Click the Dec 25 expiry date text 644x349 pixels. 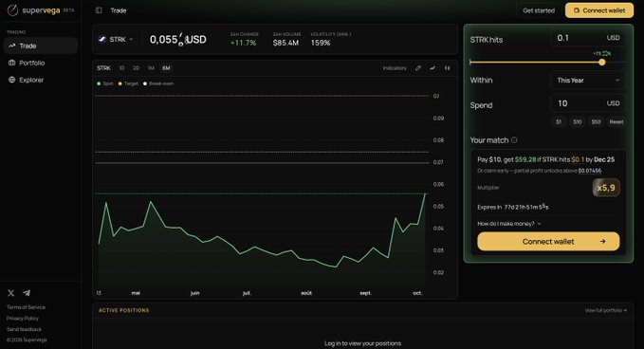coord(604,159)
